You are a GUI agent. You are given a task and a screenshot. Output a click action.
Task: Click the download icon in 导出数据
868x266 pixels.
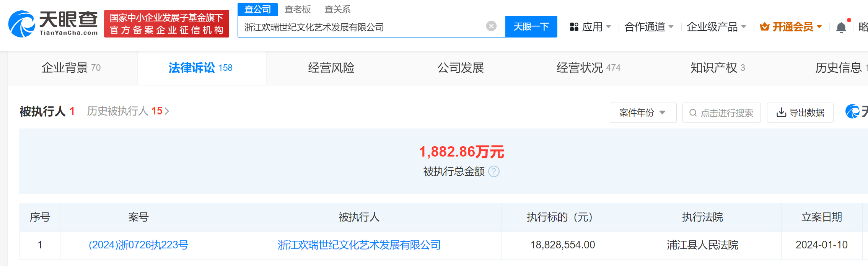click(781, 113)
